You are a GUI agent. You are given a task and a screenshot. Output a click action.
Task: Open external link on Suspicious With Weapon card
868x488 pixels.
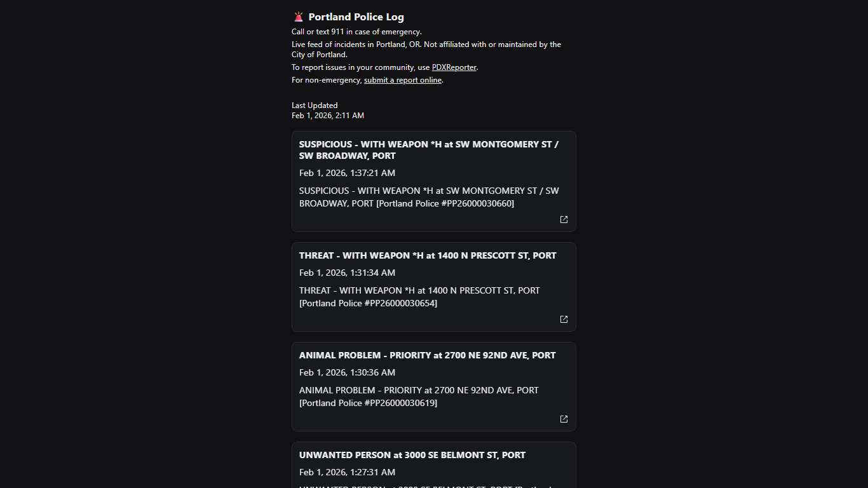564,219
